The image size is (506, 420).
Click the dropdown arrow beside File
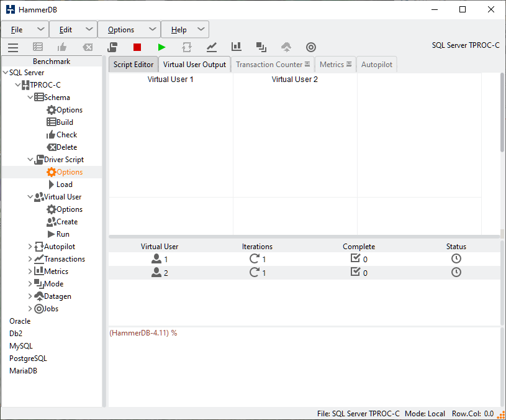pyautogui.click(x=40, y=29)
